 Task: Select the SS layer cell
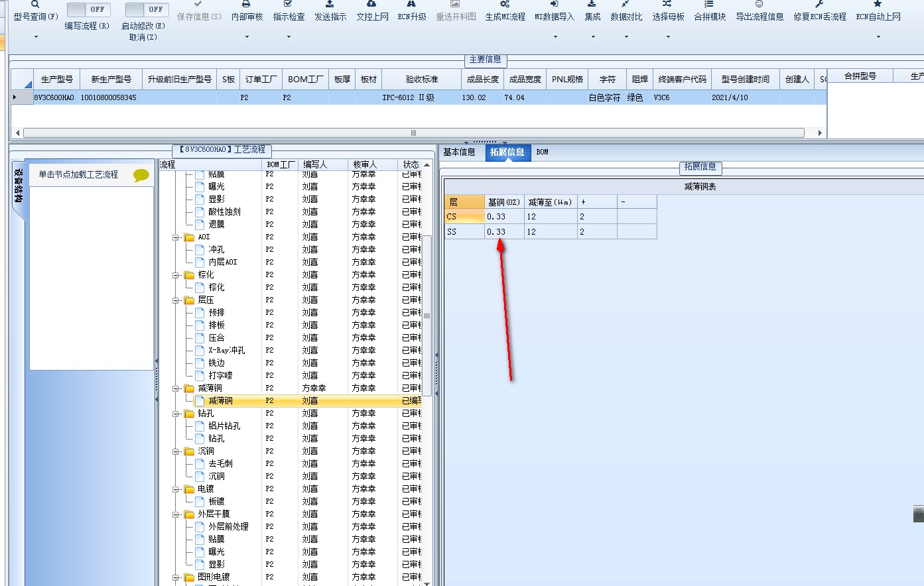[x=464, y=231]
